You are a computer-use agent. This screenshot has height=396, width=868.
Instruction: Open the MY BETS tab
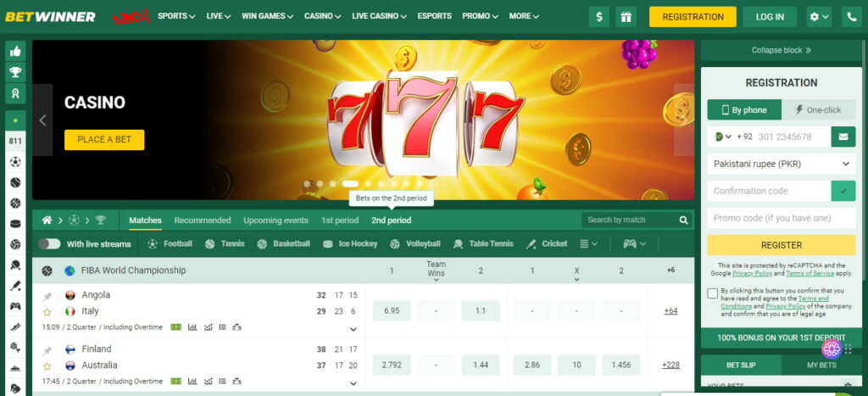tap(821, 365)
